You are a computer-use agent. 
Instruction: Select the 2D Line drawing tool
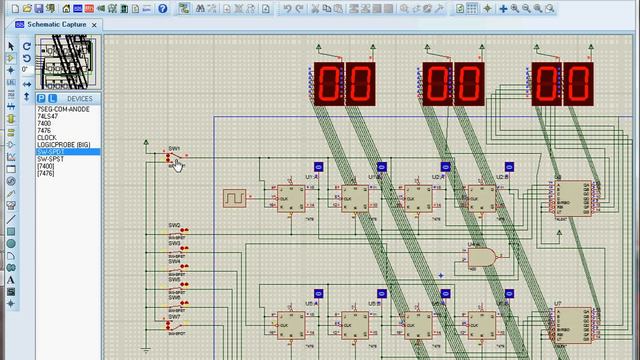coord(11,219)
